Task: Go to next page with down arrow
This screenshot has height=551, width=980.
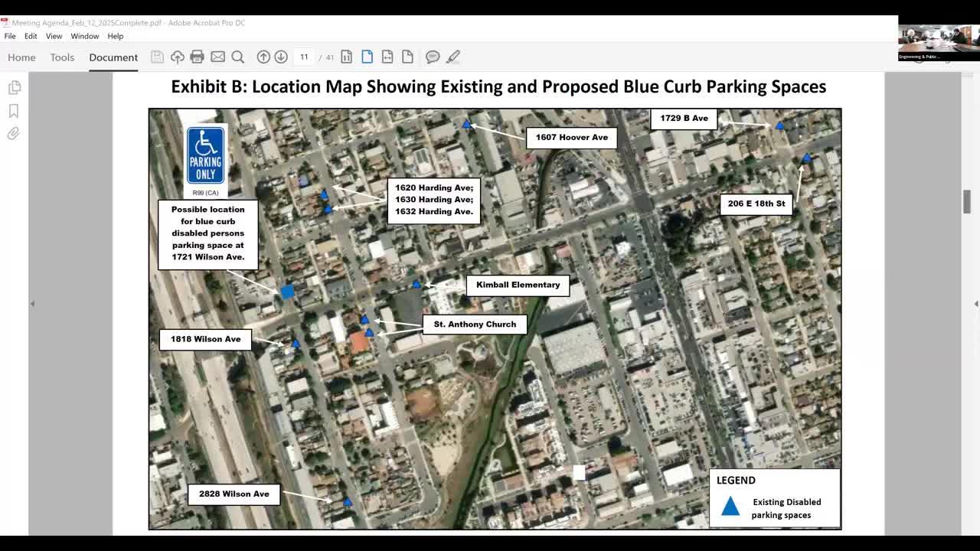Action: coord(281,57)
